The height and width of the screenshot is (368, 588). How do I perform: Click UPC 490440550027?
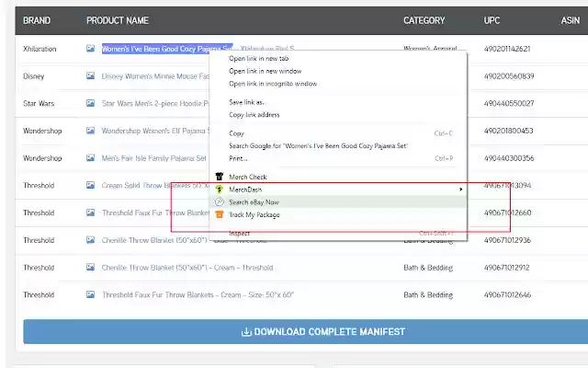(509, 103)
